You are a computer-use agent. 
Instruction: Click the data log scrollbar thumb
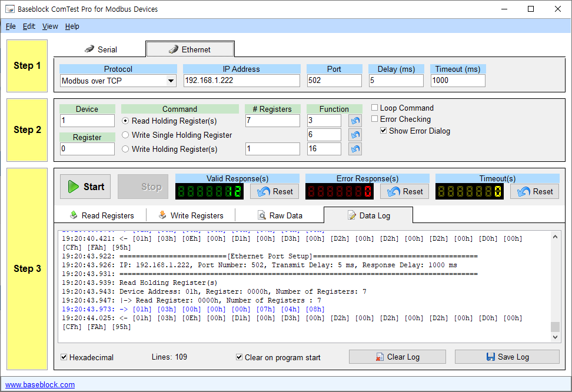click(555, 327)
